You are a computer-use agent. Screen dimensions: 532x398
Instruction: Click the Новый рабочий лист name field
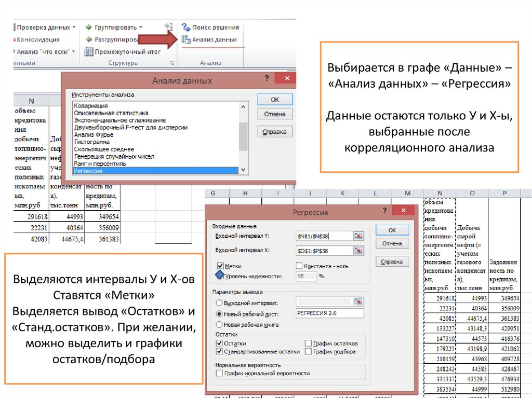click(x=330, y=313)
